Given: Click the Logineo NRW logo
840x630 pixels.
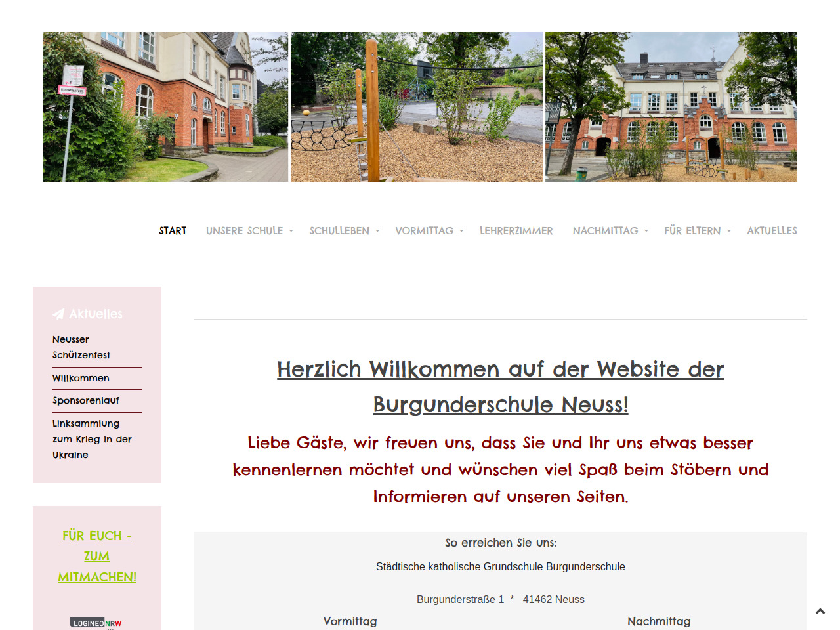Looking at the screenshot, I should click(96, 623).
